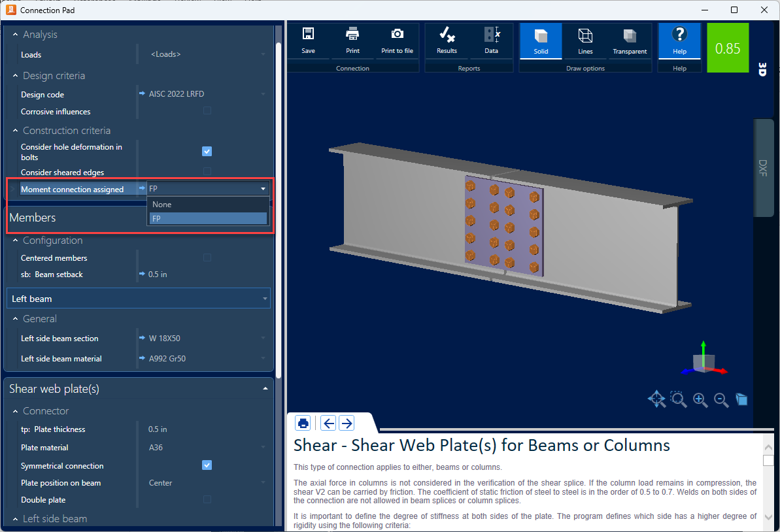Viewport: 780px width, 532px height.
Task: Uncheck Consider hole deformation in bolts
Action: [207, 151]
